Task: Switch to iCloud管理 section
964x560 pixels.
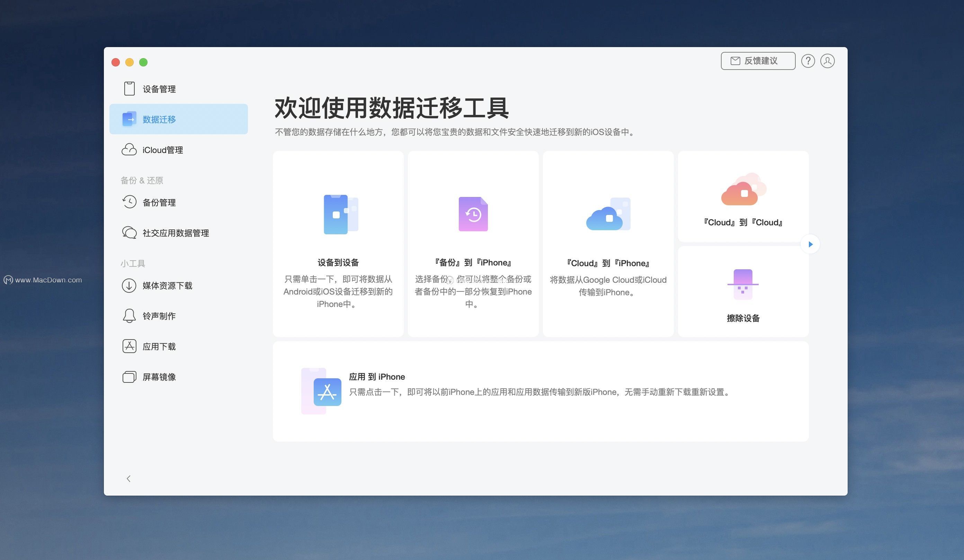Action: point(179,150)
